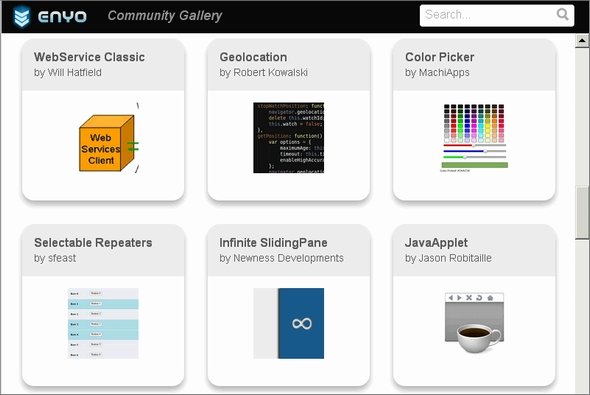Select author text 'by Will Hatfield'
Screen dimensions: 590x395
tap(68, 72)
